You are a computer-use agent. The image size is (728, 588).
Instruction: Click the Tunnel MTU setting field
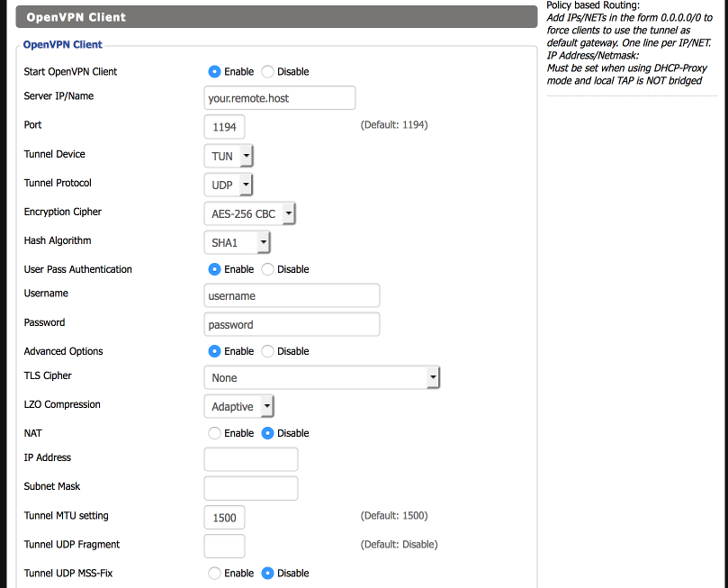pyautogui.click(x=224, y=518)
